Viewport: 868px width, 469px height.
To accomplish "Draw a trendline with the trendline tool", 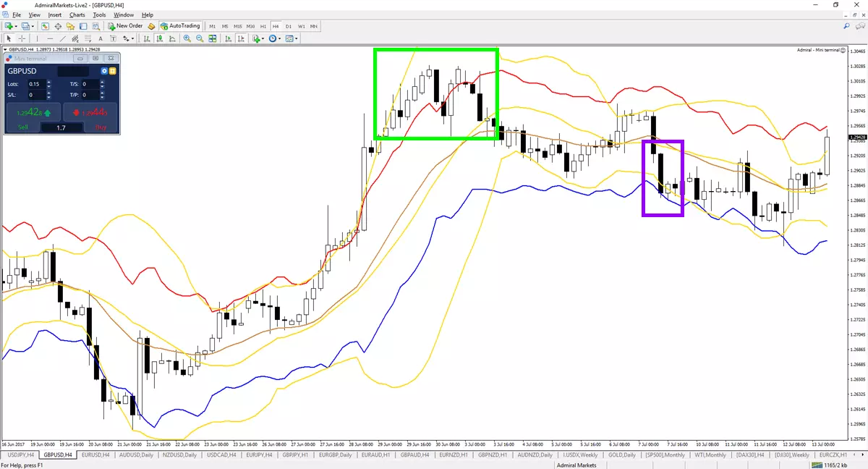I will tap(62, 38).
